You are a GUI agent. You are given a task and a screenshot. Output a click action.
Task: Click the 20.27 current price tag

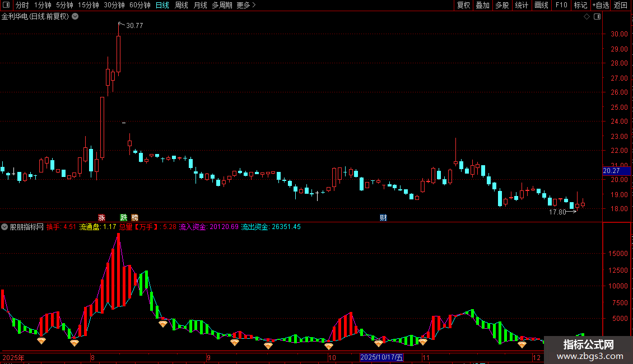point(616,171)
